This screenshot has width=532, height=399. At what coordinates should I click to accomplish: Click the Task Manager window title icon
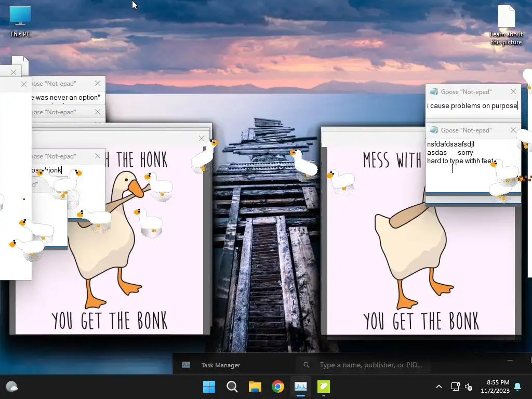[186, 365]
